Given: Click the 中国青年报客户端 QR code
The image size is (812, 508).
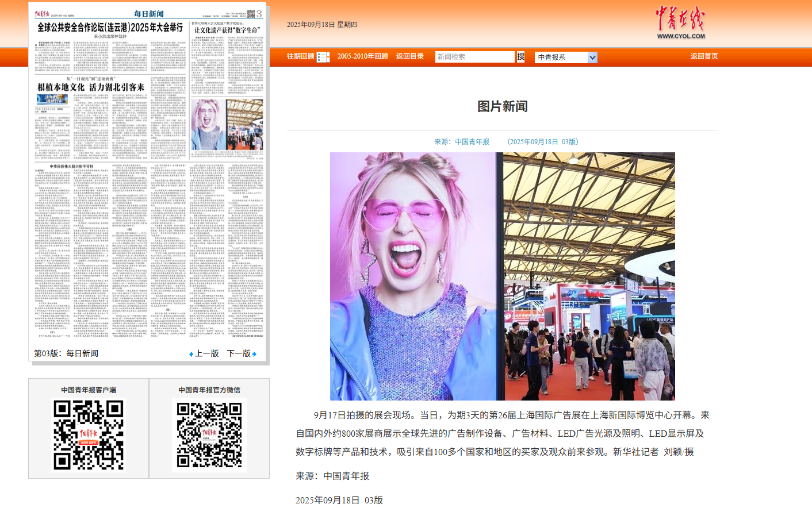Looking at the screenshot, I should click(x=89, y=435).
